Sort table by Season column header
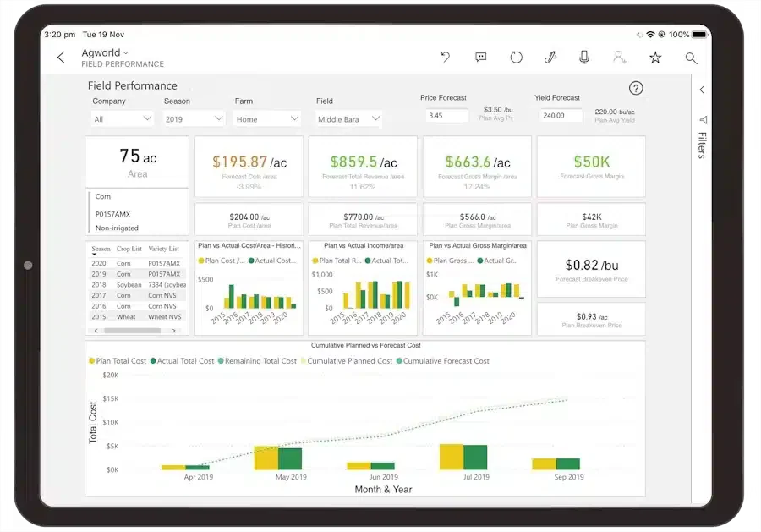Viewport: 761px width, 532px height. click(x=101, y=249)
